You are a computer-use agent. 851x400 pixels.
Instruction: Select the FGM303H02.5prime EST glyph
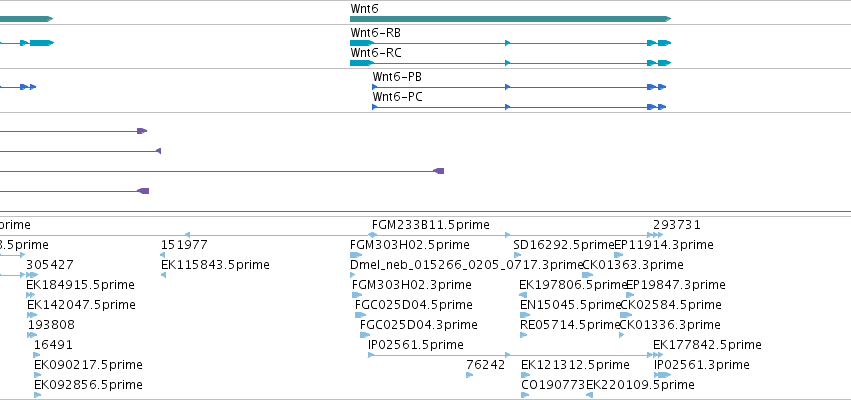[356, 255]
